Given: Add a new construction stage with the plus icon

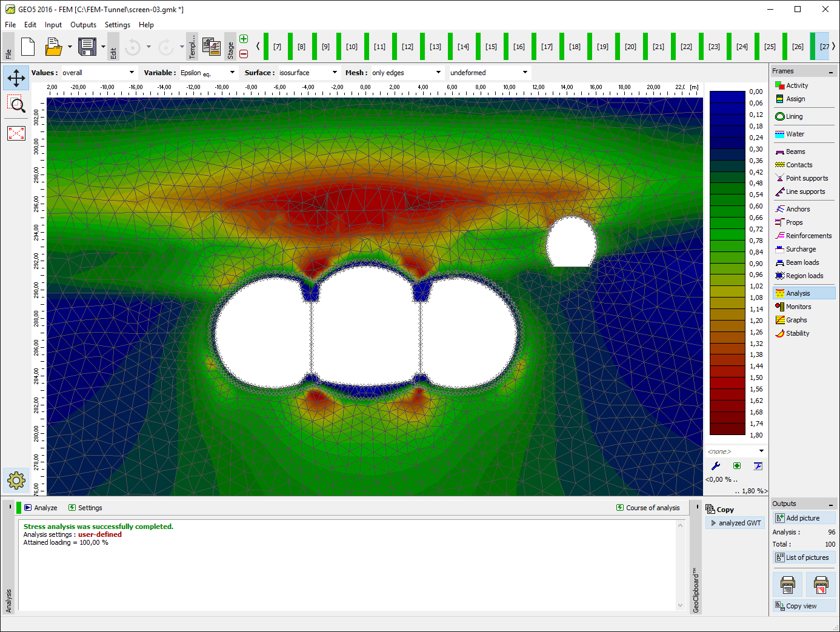Looking at the screenshot, I should (x=244, y=39).
